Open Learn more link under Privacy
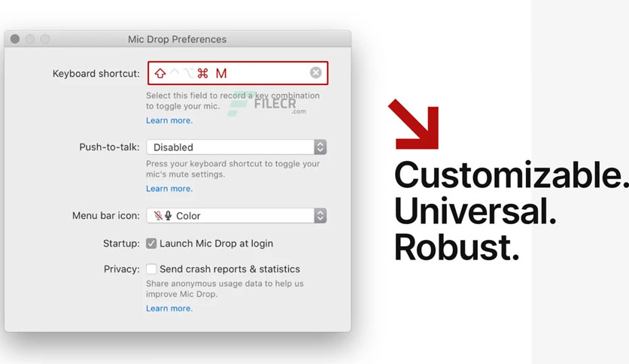Viewport: 629px width, 364px height. coord(169,308)
